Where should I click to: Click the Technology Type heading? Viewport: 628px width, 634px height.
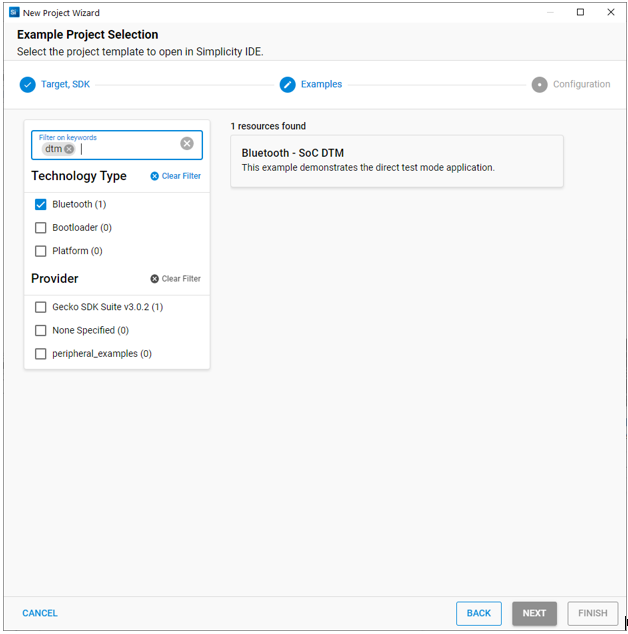coord(79,176)
